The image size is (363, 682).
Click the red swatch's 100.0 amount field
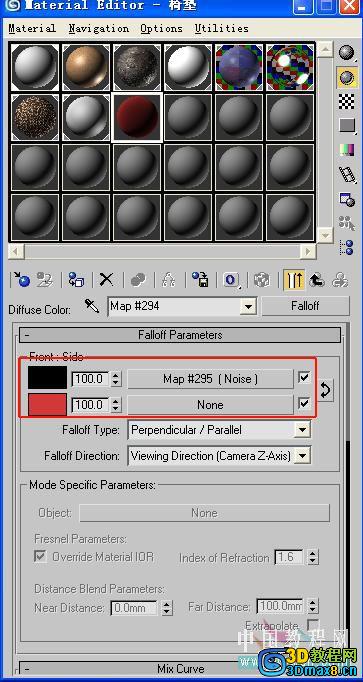90,405
